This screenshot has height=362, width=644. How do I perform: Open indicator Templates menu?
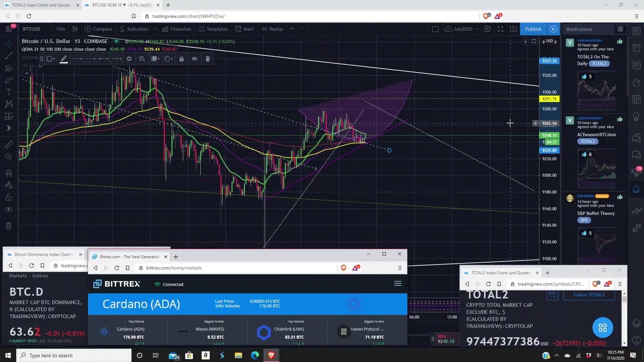click(x=213, y=29)
